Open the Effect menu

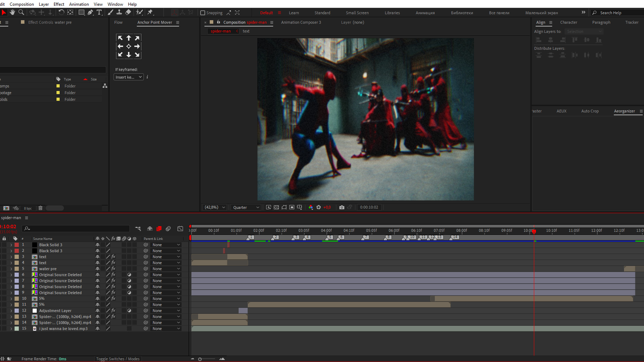pyautogui.click(x=59, y=4)
